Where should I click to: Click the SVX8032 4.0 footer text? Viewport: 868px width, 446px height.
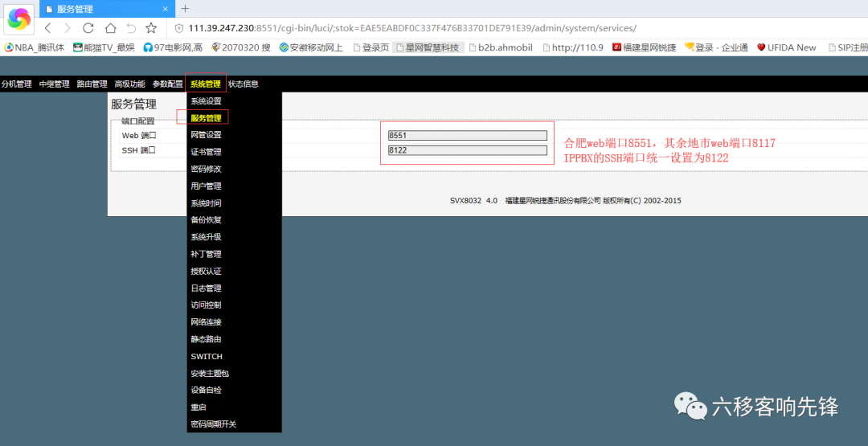(474, 201)
